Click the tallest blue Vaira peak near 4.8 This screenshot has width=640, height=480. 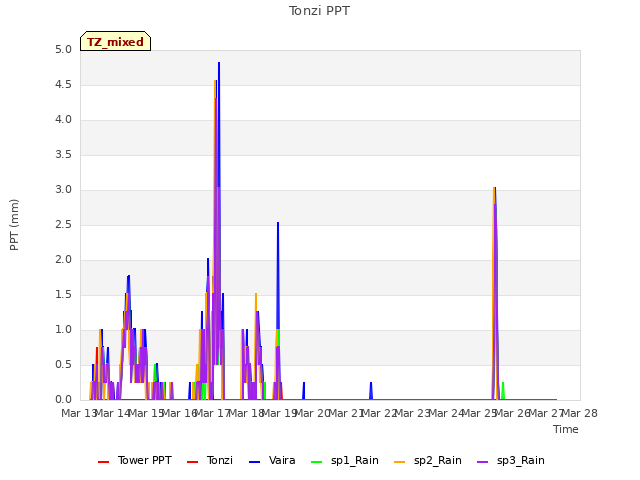[219, 64]
